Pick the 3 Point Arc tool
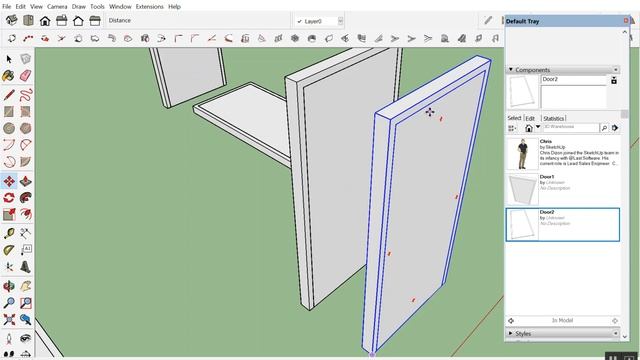640x360 pixels. (9, 162)
